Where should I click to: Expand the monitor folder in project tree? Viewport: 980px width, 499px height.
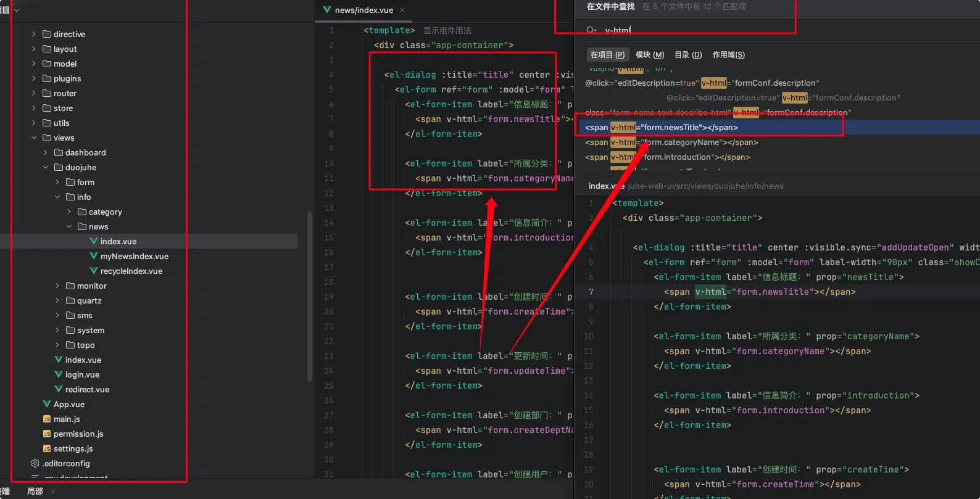tap(57, 286)
